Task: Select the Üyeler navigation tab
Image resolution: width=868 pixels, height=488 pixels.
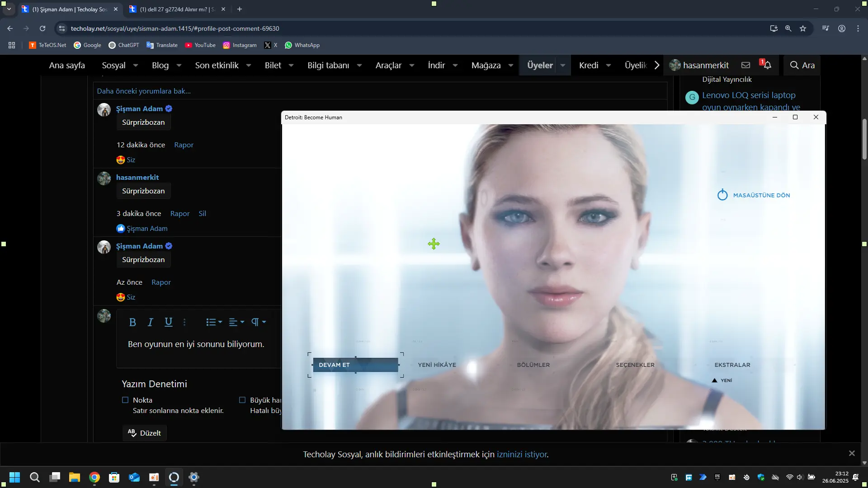Action: [x=540, y=66]
